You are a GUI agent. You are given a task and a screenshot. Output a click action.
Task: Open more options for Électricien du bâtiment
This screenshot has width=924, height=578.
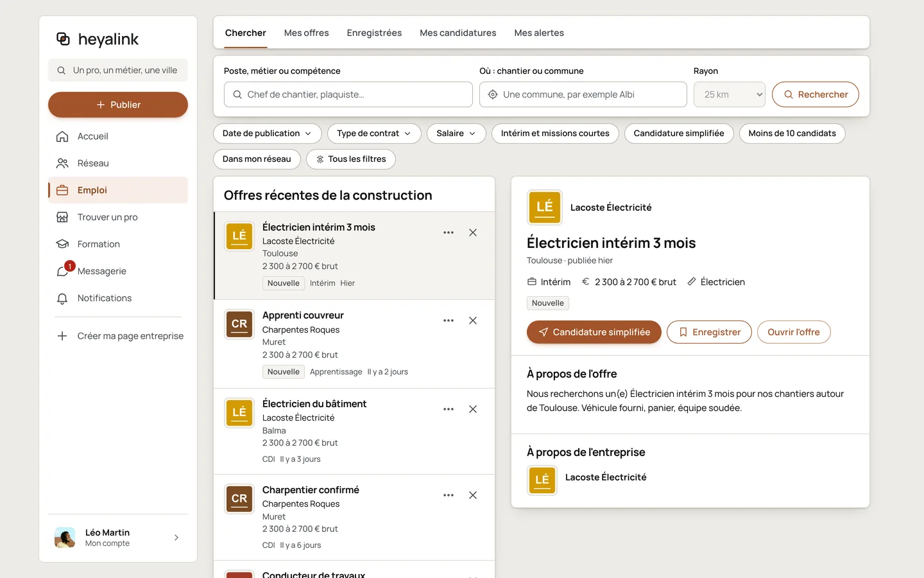[x=449, y=409]
